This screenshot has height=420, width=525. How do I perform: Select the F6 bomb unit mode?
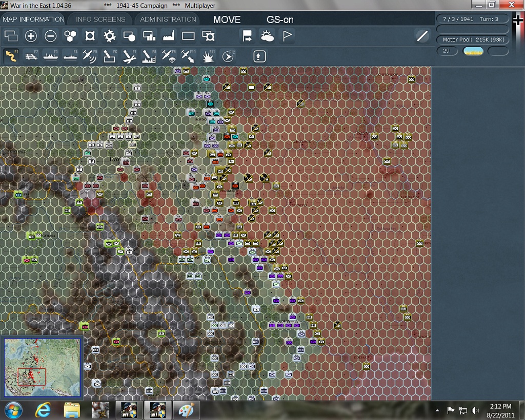[x=110, y=56]
